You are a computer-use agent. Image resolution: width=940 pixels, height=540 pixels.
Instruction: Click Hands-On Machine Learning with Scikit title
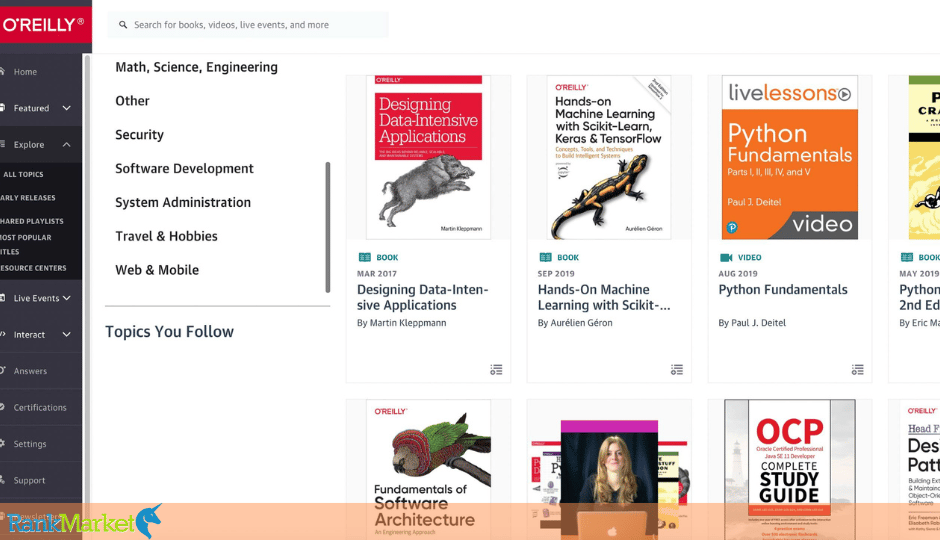click(604, 297)
